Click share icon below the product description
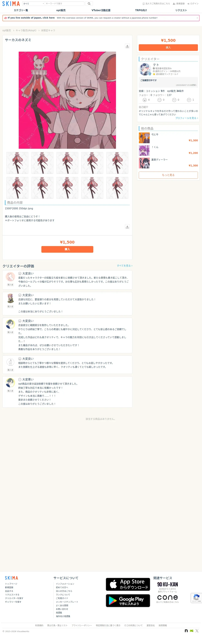 pyautogui.click(x=127, y=227)
